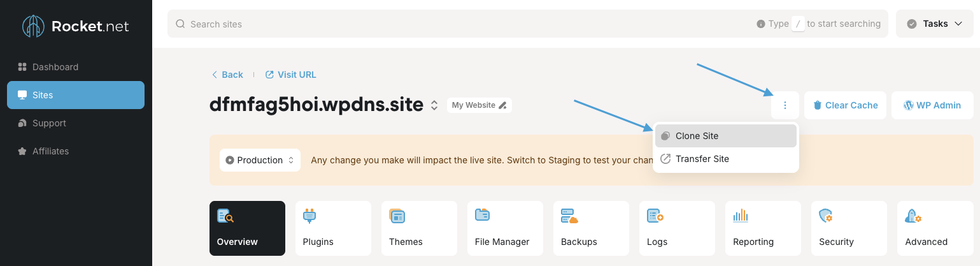
Task: Expand the Tasks dropdown
Action: (934, 24)
